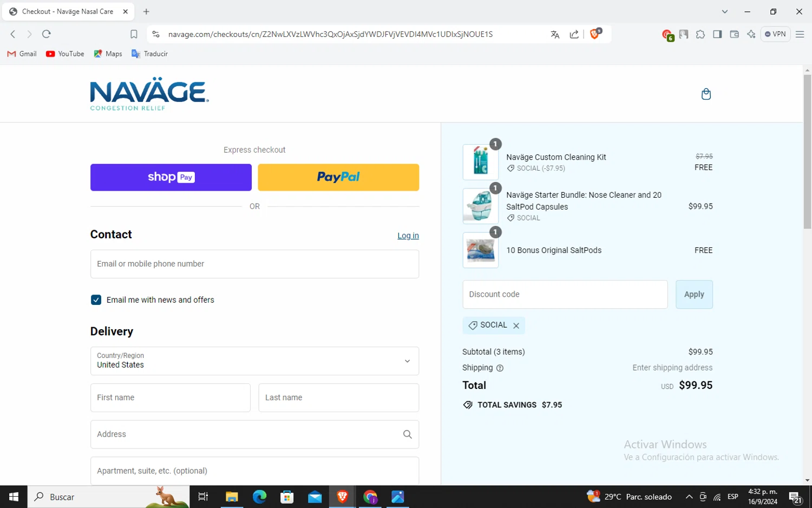Click the page vertical scrollbar

point(807,152)
